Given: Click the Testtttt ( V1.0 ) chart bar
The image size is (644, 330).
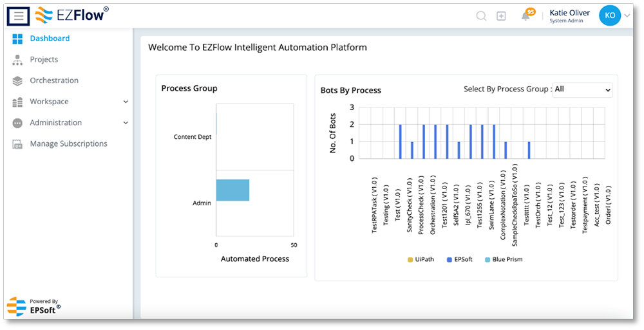Looking at the screenshot, I should click(x=529, y=150).
